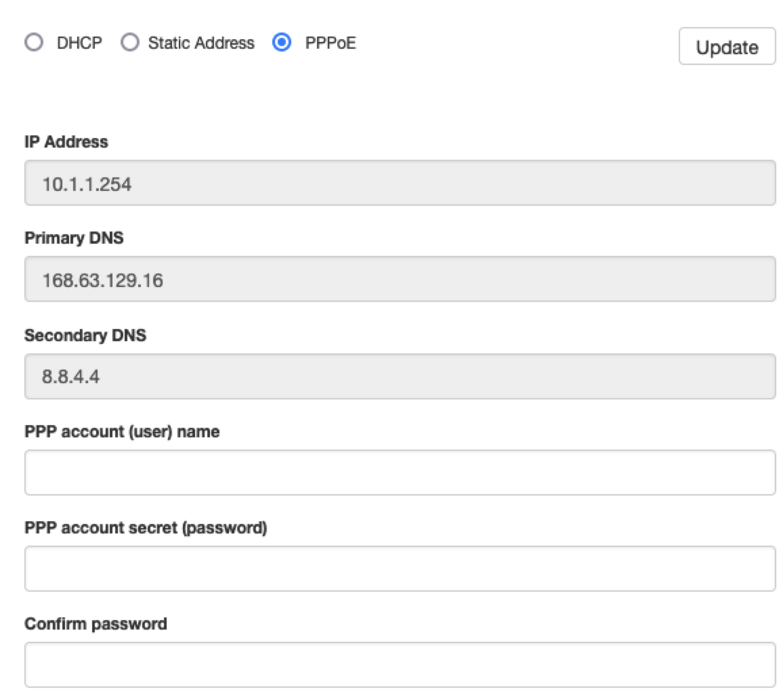783x700 pixels.
Task: Focus the PPP account secret field
Action: tap(400, 567)
